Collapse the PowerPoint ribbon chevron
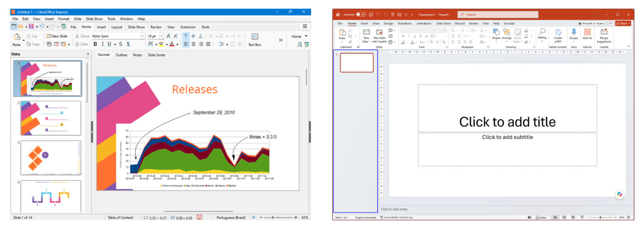The height and width of the screenshot is (229, 644). click(x=629, y=46)
